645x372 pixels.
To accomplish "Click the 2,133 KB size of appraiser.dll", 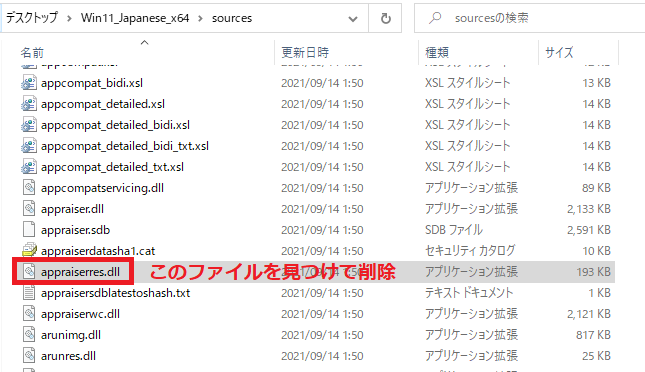I will 589,209.
